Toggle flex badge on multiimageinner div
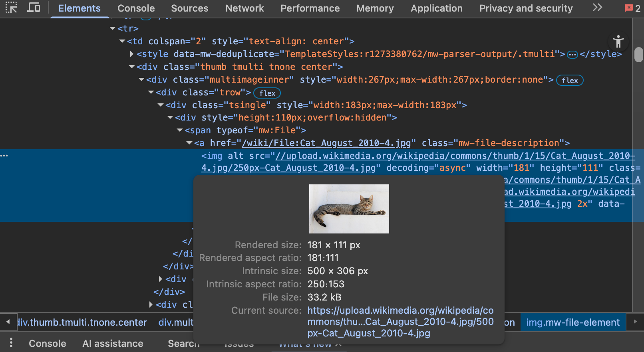This screenshot has width=644, height=352. (569, 80)
